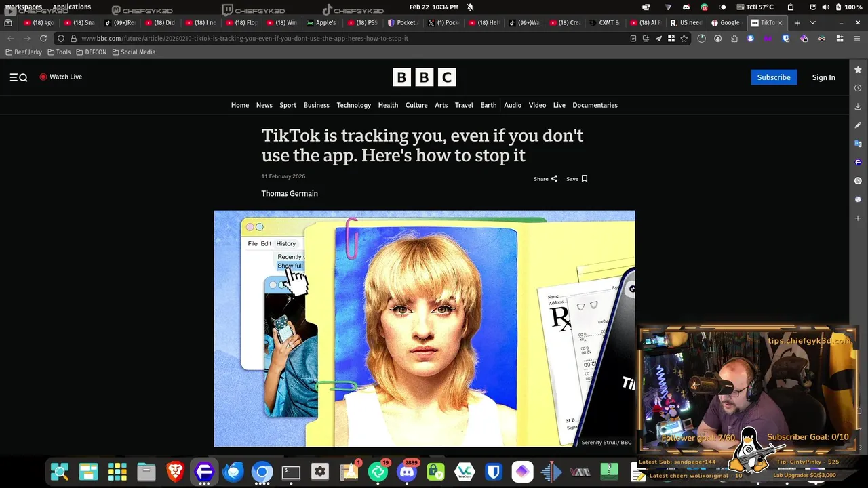Click the BBC logo

425,77
